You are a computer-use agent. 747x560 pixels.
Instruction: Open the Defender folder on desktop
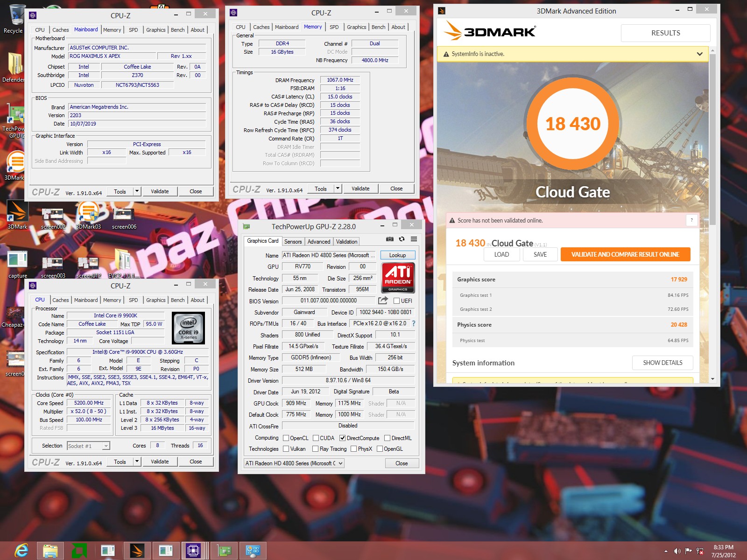pyautogui.click(x=14, y=68)
